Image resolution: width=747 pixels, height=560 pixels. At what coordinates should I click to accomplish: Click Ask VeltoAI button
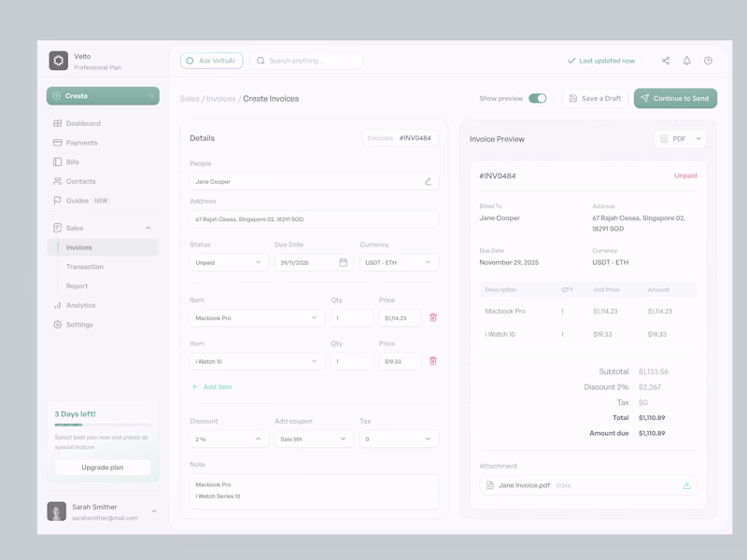pyautogui.click(x=212, y=61)
